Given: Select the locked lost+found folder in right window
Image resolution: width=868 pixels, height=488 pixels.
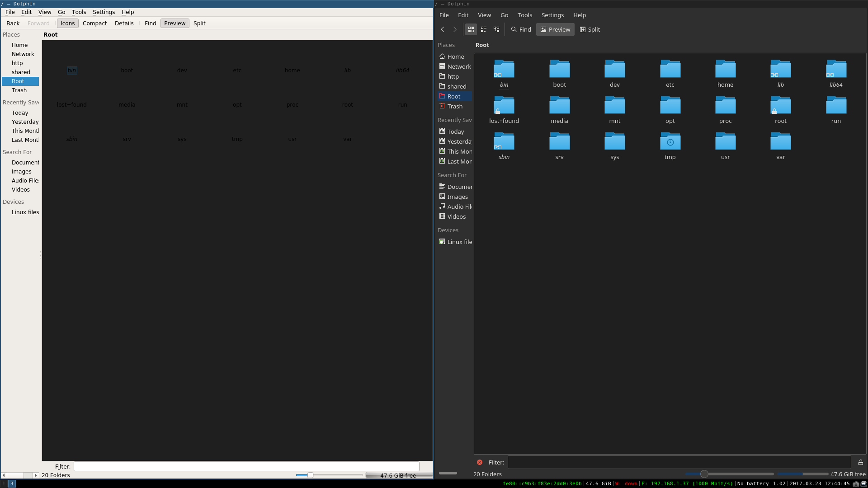Looking at the screenshot, I should click(504, 105).
